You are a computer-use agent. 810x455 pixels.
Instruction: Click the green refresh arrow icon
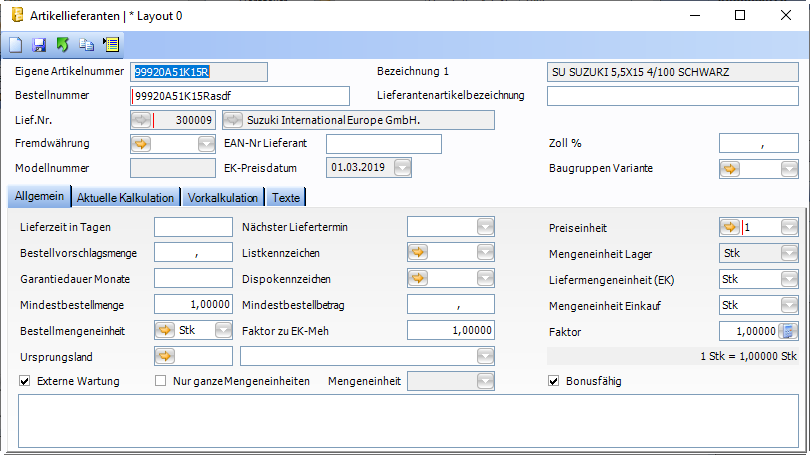pyautogui.click(x=62, y=45)
